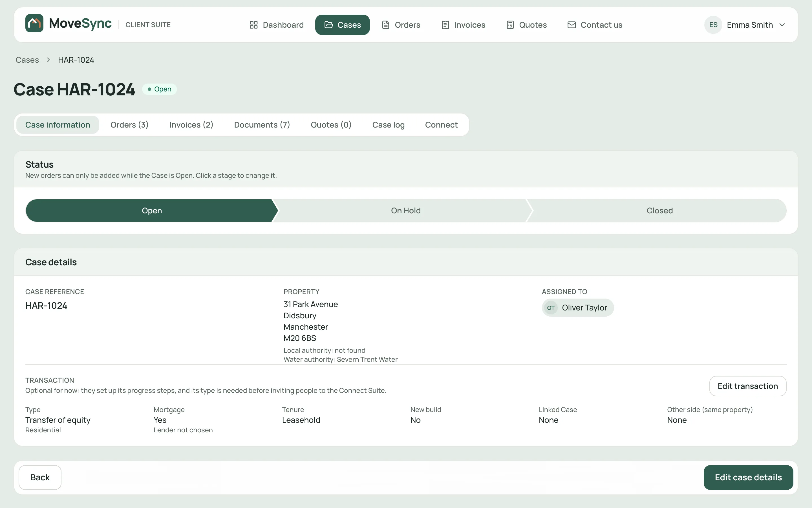Click the 'M20 6BS' postcode
The height and width of the screenshot is (508, 812).
pos(300,338)
